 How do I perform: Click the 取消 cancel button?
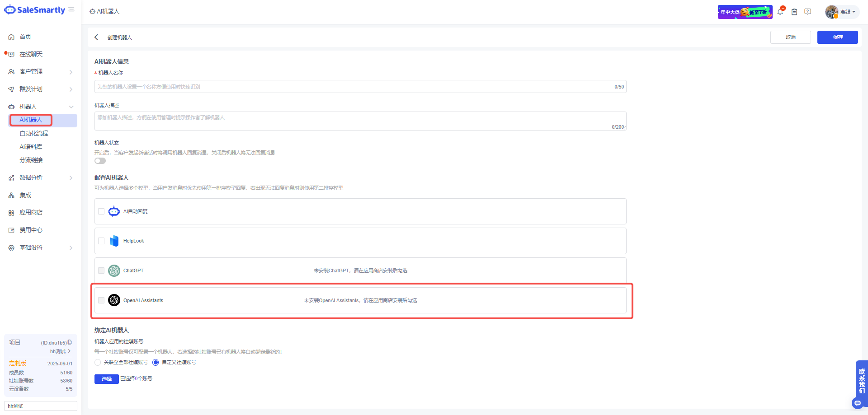point(791,37)
